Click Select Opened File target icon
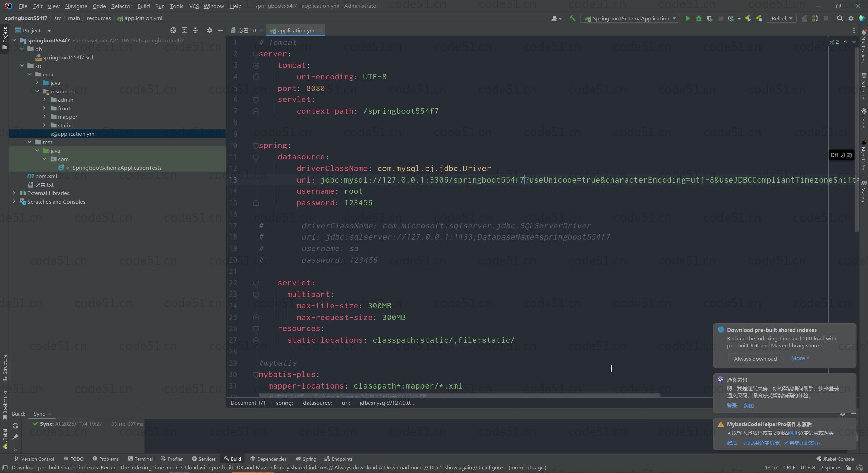This screenshot has height=473, width=868. pos(173,30)
